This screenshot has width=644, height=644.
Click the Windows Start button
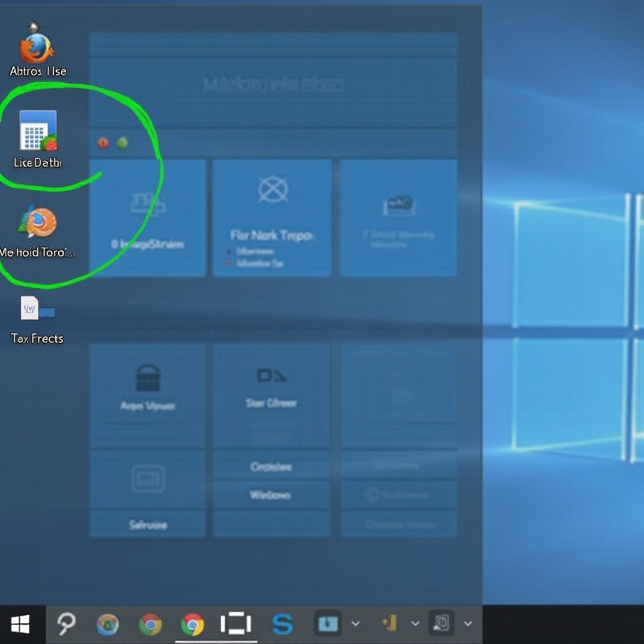click(20, 625)
